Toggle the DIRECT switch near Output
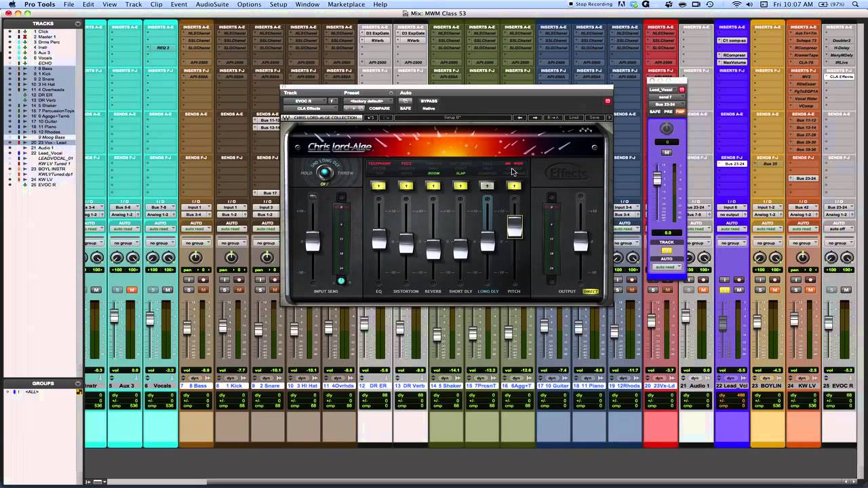Screen dimensions: 868x488 coord(590,291)
